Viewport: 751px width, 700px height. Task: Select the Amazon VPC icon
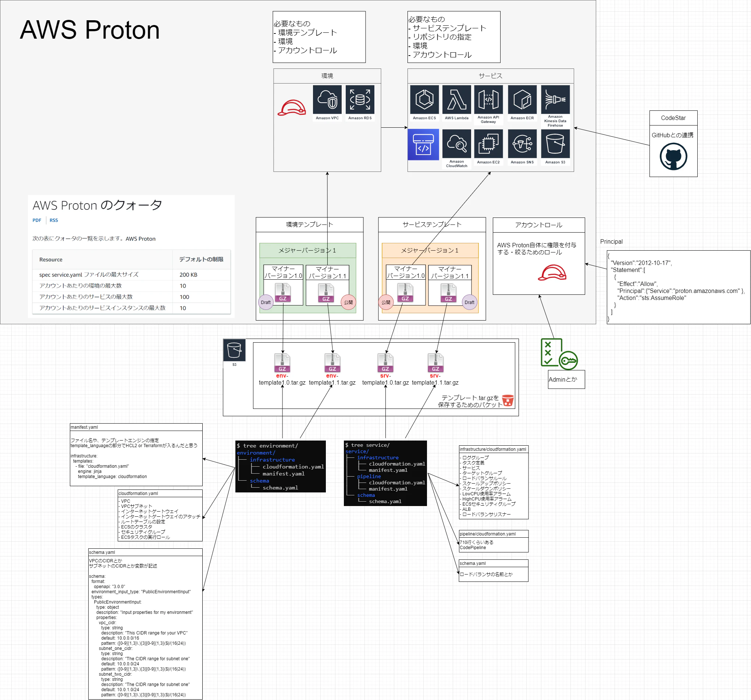[327, 100]
